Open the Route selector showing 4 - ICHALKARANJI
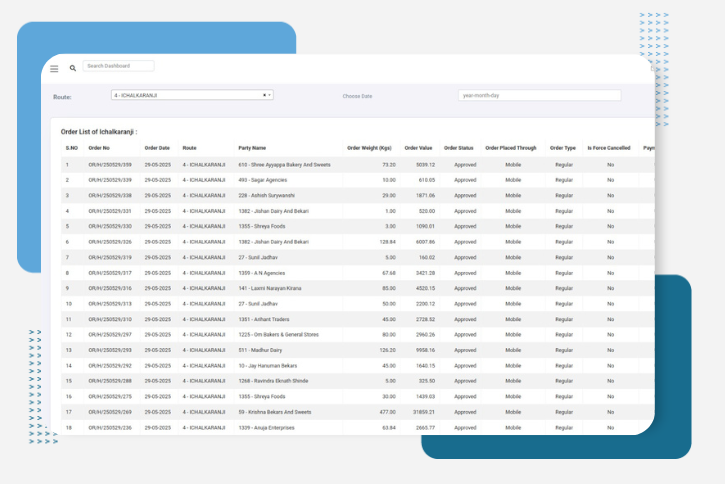The height and width of the screenshot is (484, 725). pyautogui.click(x=192, y=95)
